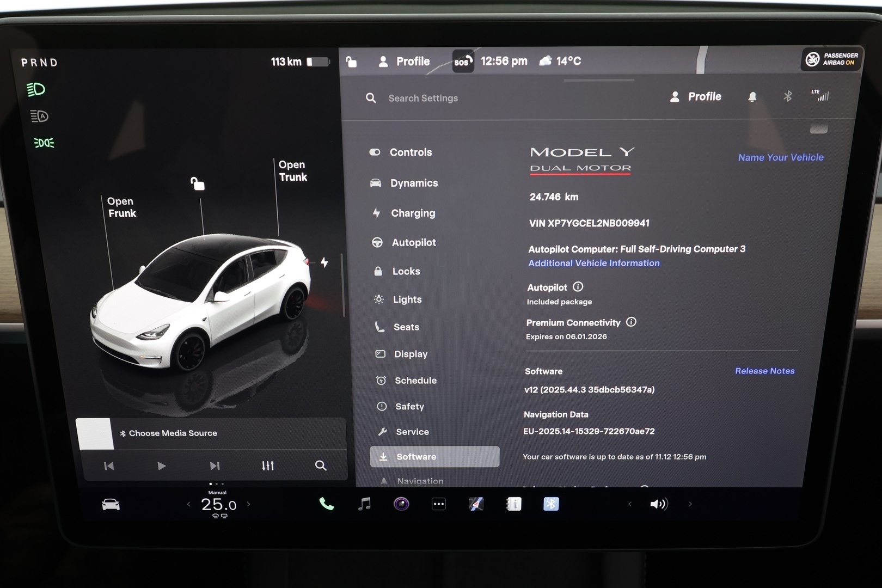Image resolution: width=882 pixels, height=588 pixels.
Task: Tap Name Your Vehicle
Action: [781, 157]
